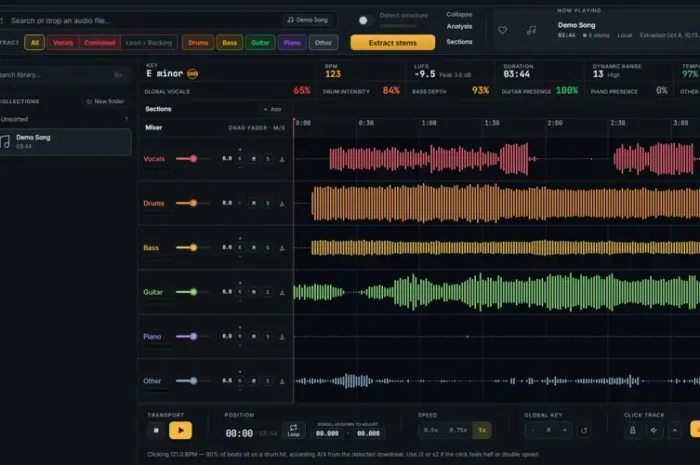Toggle the Detect structure switch
This screenshot has width=700, height=465.
(366, 21)
